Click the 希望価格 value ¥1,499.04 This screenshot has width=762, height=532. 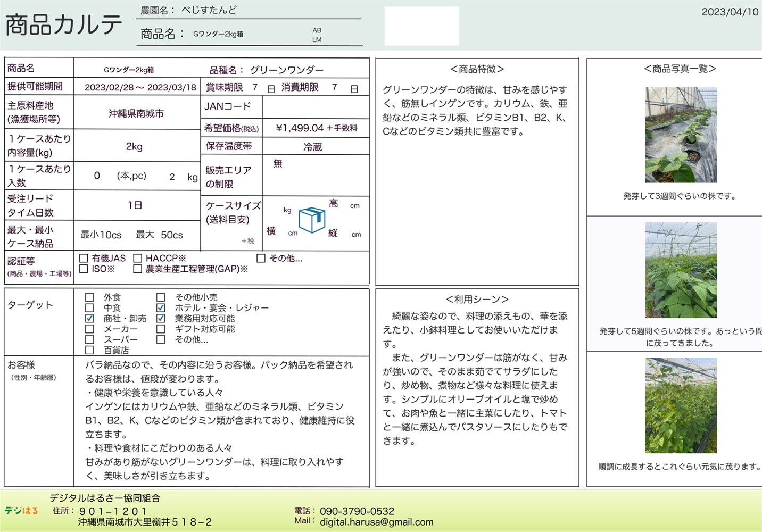[x=300, y=128]
